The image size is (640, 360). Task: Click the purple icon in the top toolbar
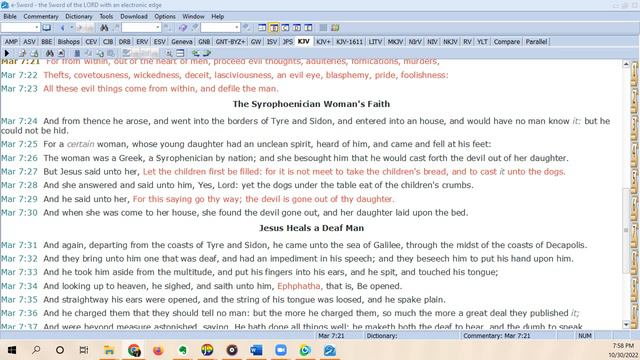tap(183, 28)
